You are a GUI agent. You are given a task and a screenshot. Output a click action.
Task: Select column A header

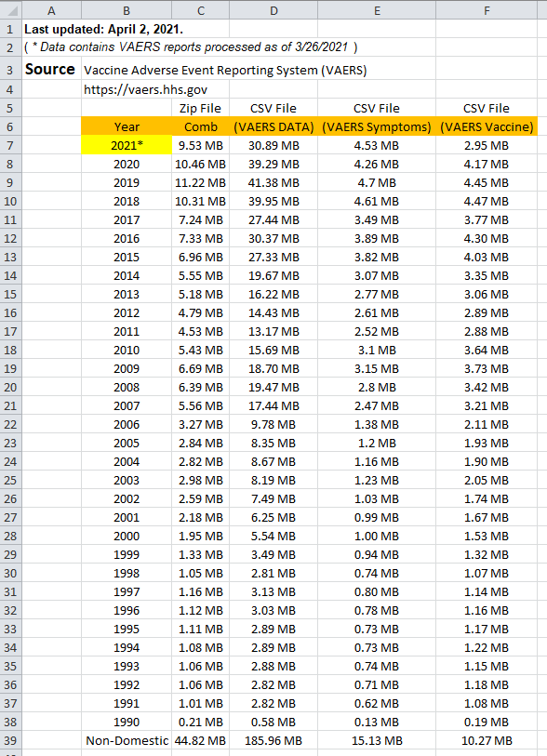tap(51, 10)
